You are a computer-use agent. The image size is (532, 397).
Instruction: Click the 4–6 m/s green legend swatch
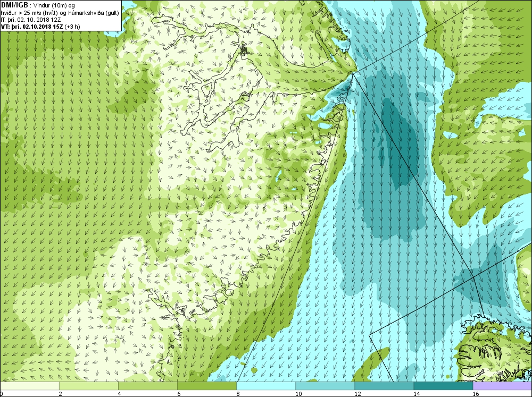tap(147, 386)
